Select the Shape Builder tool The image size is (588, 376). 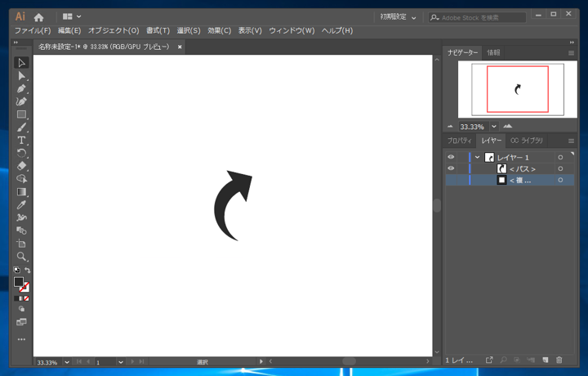pyautogui.click(x=21, y=179)
